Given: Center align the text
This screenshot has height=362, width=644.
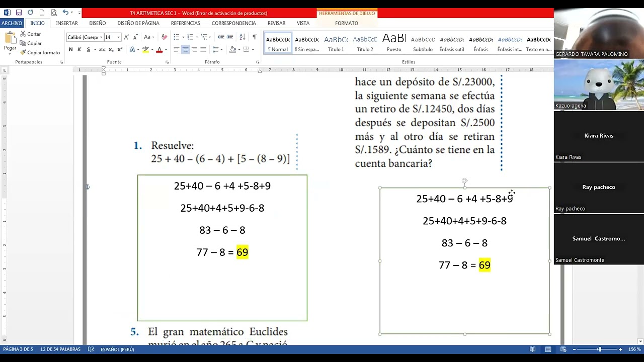Looking at the screenshot, I should (x=186, y=49).
